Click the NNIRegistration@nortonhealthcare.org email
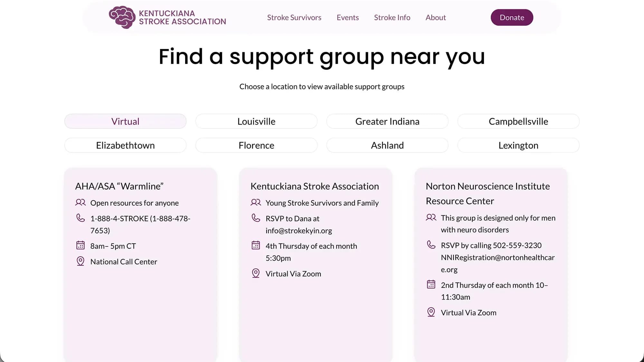 coord(498,263)
